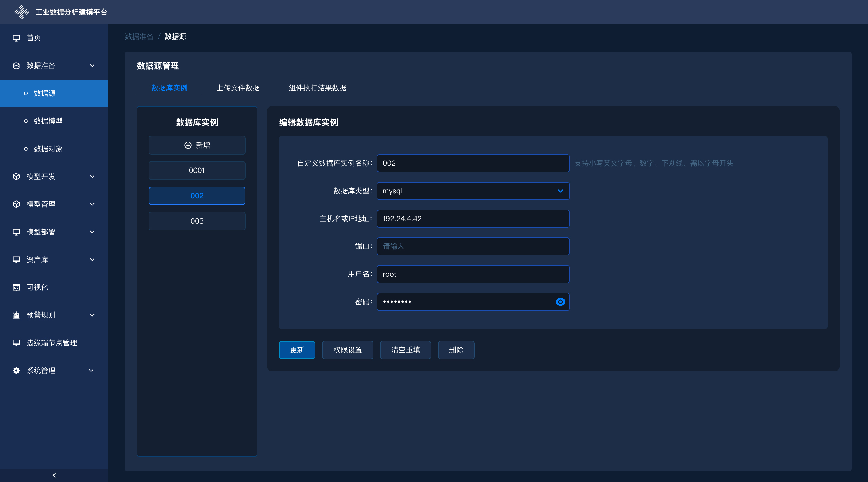
Task: Focus the 用户名 input field
Action: [473, 274]
